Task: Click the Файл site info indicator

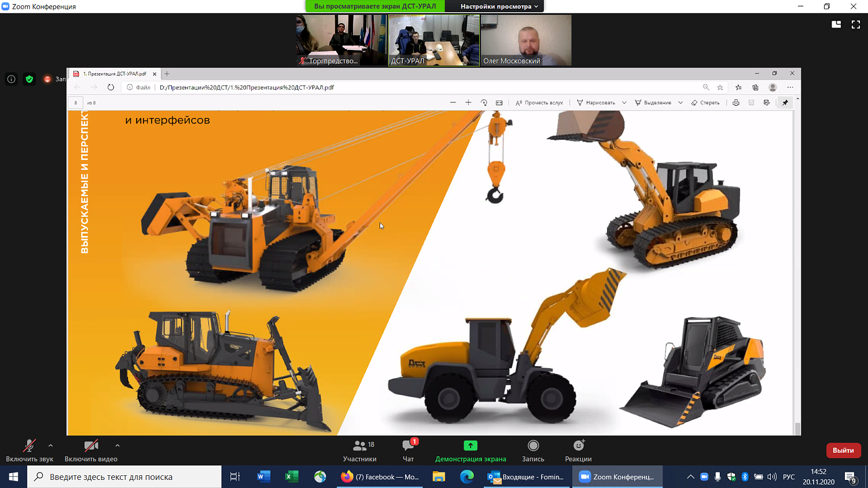Action: [139, 87]
